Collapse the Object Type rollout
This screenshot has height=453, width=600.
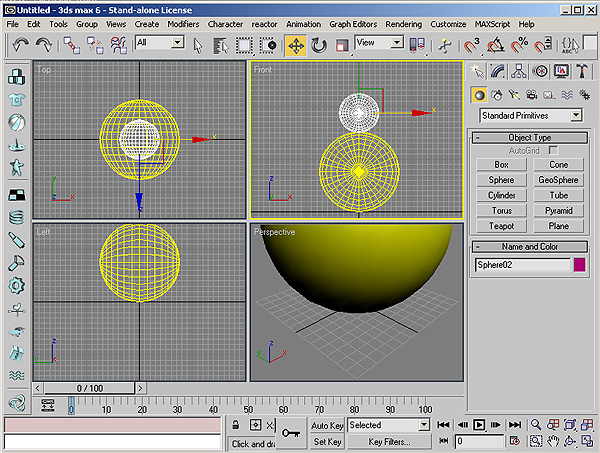pyautogui.click(x=529, y=137)
